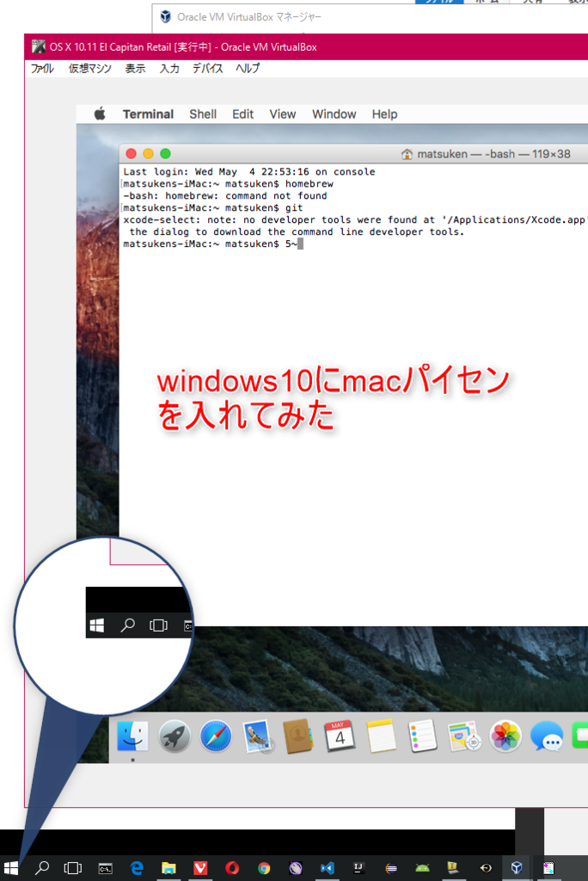
Task: Launch Launchpad rocket icon in dock
Action: 175,736
